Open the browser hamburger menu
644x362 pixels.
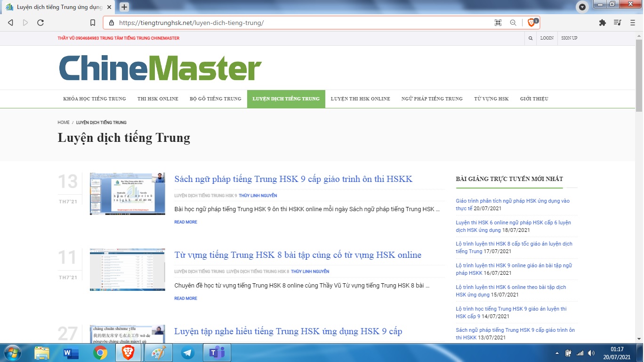(633, 23)
